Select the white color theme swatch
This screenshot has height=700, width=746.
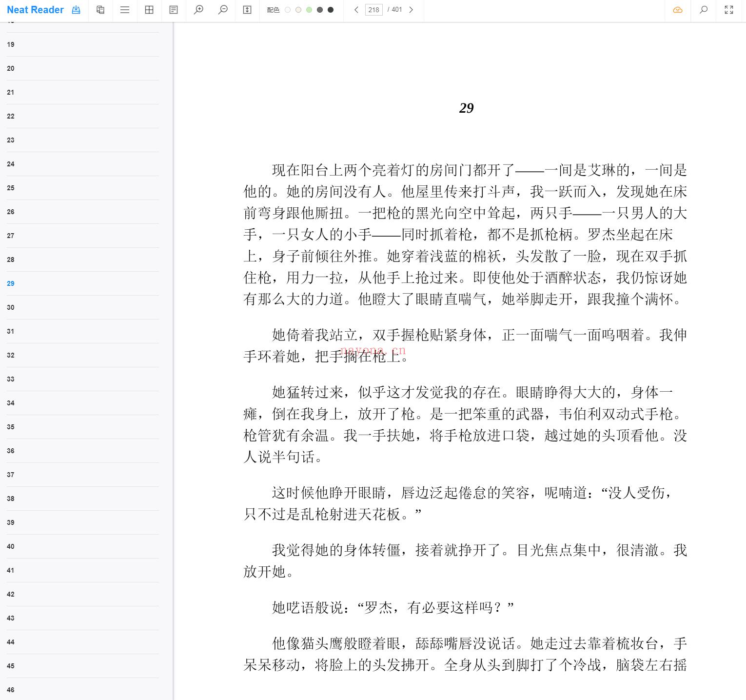(288, 10)
